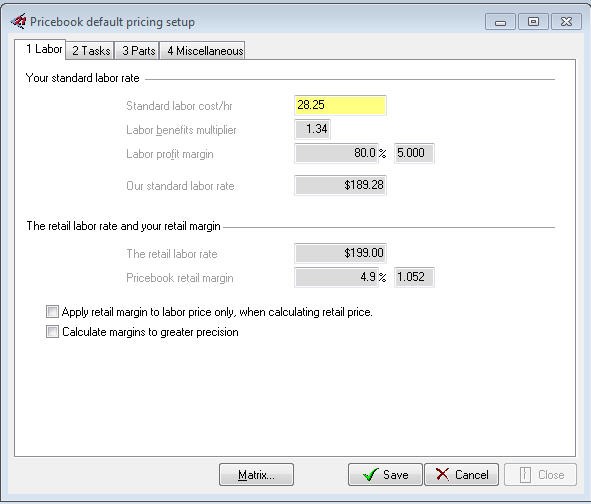Open the 3 Parts tab
The width and height of the screenshot is (591, 504).
[138, 51]
